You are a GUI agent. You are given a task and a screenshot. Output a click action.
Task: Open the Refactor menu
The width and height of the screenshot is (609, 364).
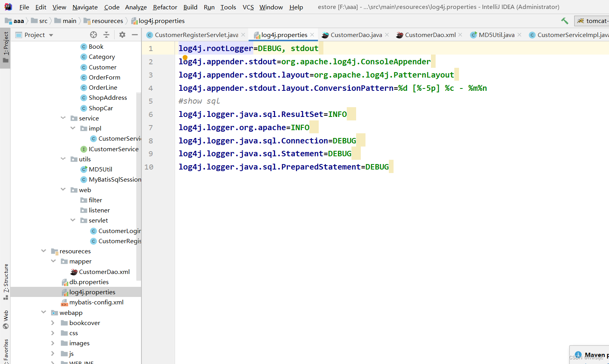(165, 7)
